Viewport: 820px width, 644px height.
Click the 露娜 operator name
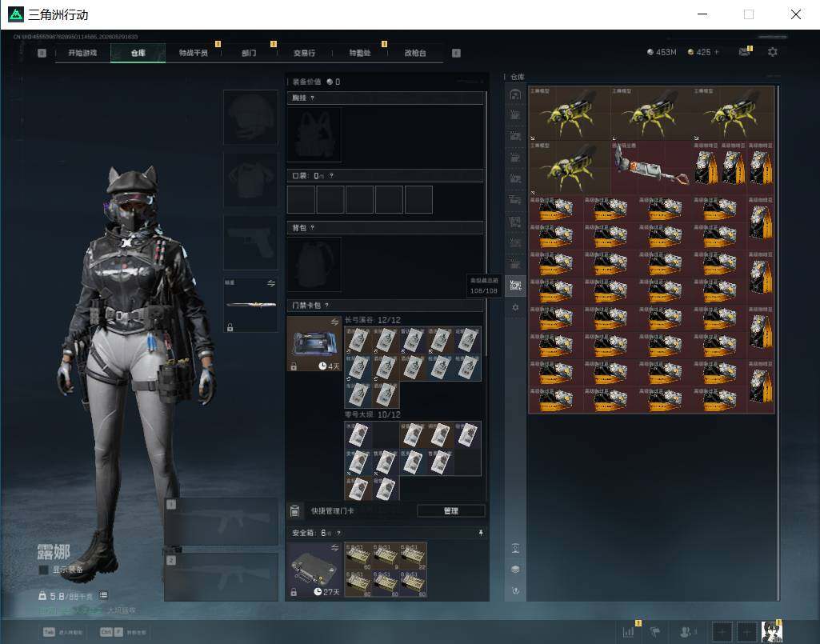point(54,552)
